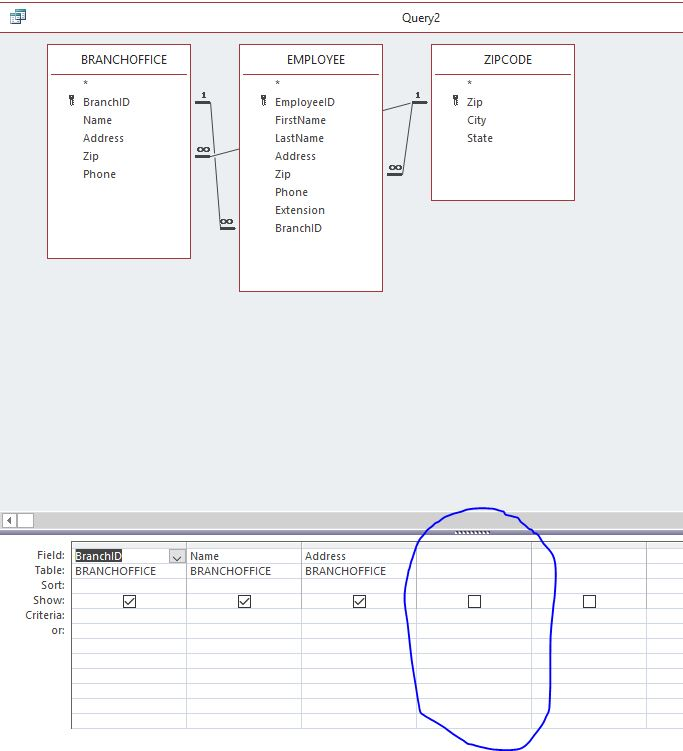Click Criteria cell under Name column
The width and height of the screenshot is (683, 751).
244,616
